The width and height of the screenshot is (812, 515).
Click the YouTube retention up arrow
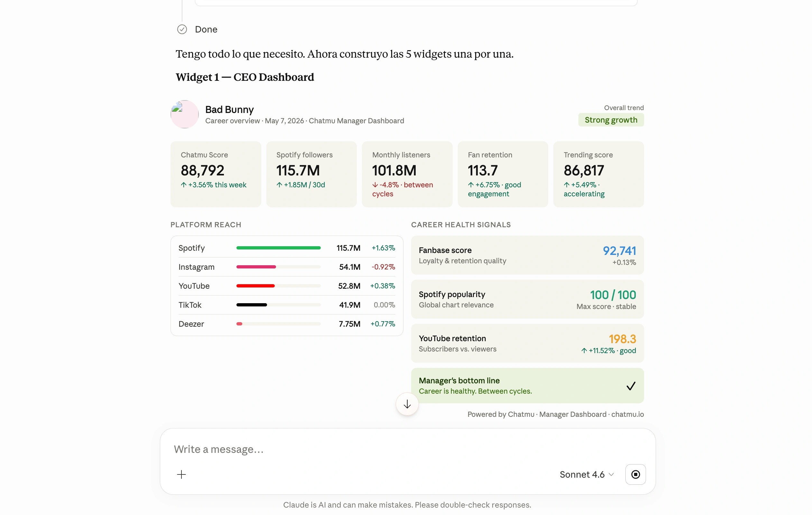pyautogui.click(x=584, y=350)
